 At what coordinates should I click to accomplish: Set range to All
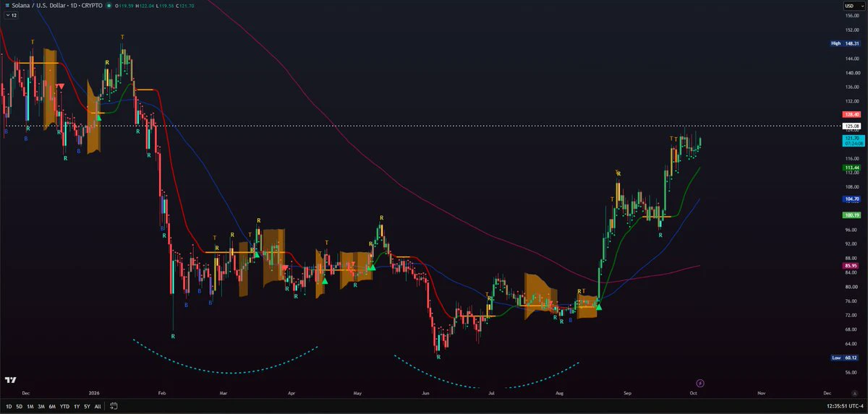tap(98, 406)
